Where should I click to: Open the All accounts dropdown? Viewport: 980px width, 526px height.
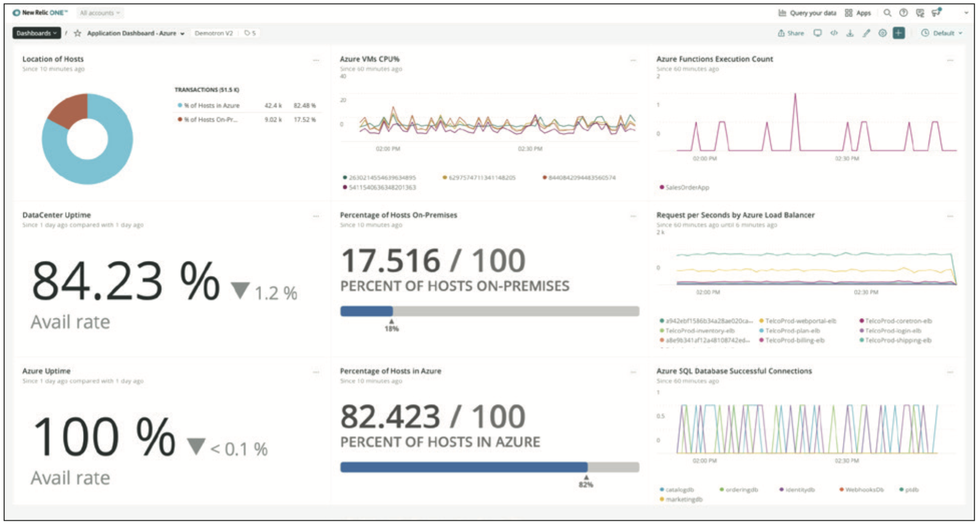pyautogui.click(x=100, y=12)
